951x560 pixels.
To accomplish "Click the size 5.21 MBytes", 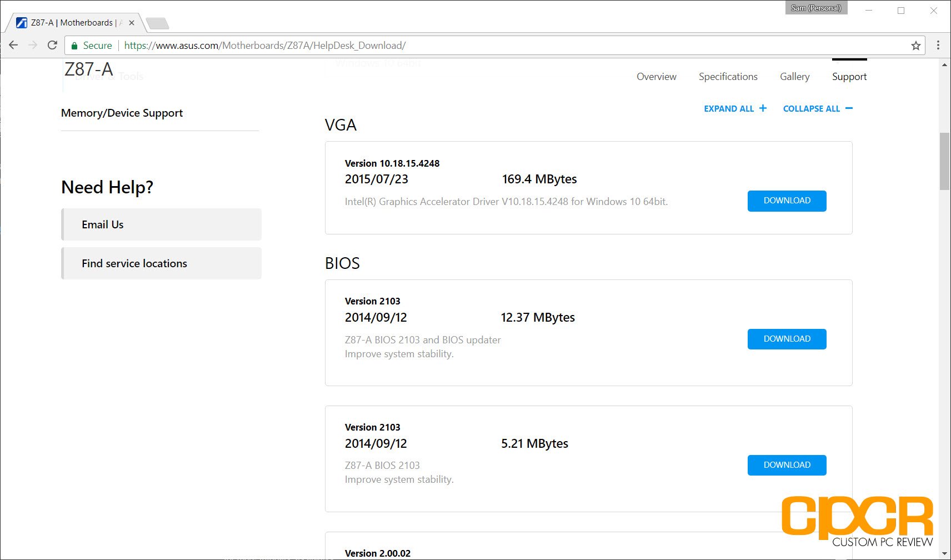I will tap(534, 443).
